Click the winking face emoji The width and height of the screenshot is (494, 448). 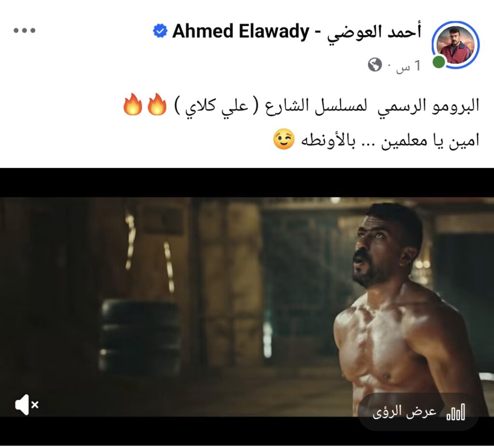pyautogui.click(x=284, y=139)
